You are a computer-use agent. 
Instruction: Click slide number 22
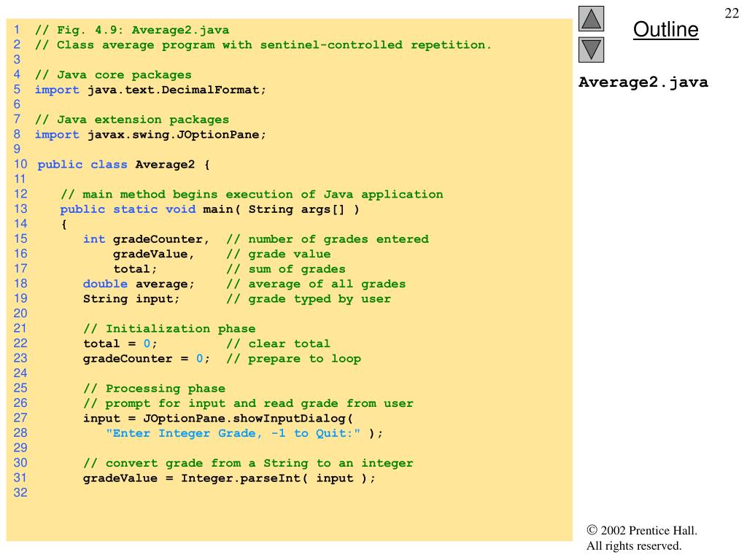point(732,13)
